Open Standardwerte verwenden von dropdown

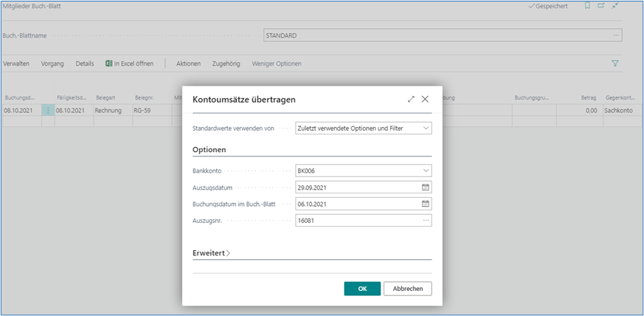[x=425, y=128]
